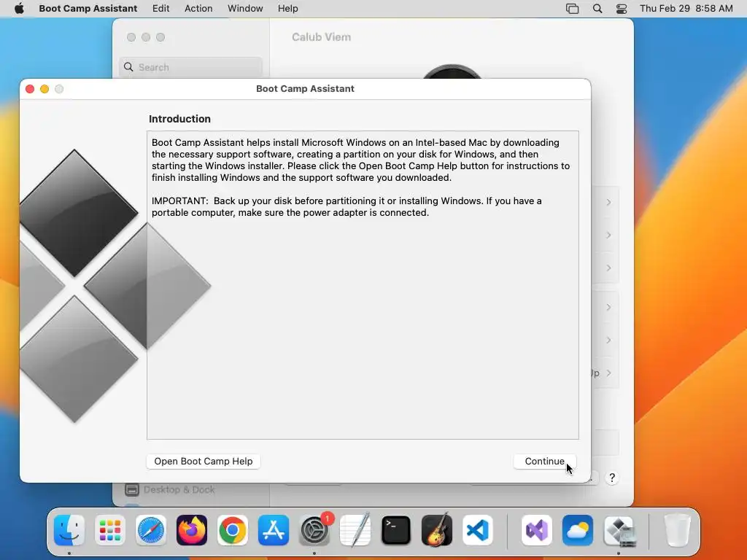Open Visual Studio Code from the Dock

(477, 530)
